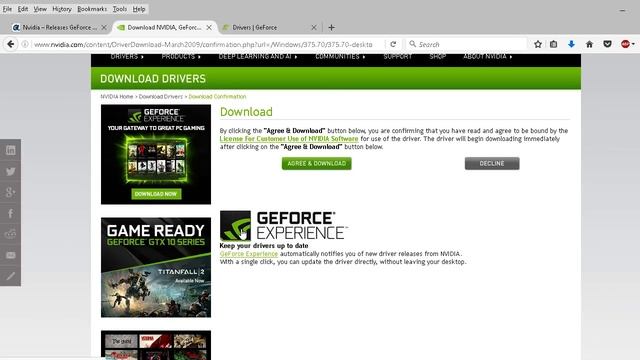The width and height of the screenshot is (640, 360).
Task: Open the Help menu
Action: click(139, 9)
